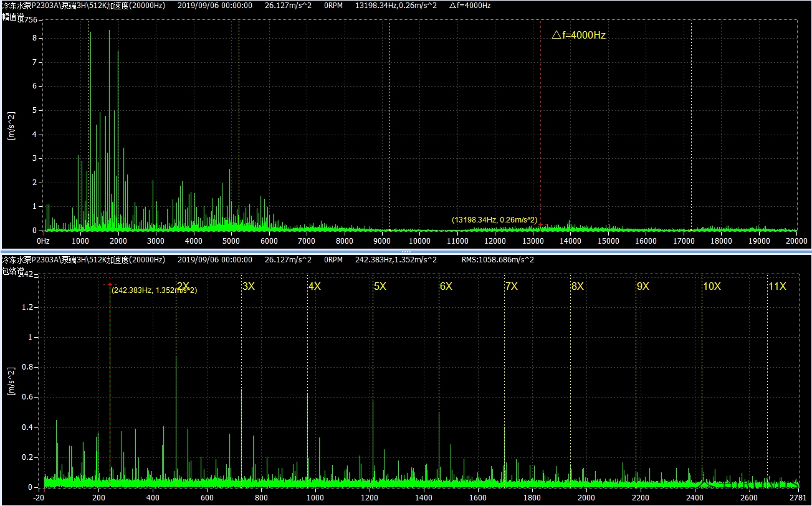Viewport: 812px width, 506px height.
Task: Click the 幅值谱 chart title
Action: click(x=13, y=17)
